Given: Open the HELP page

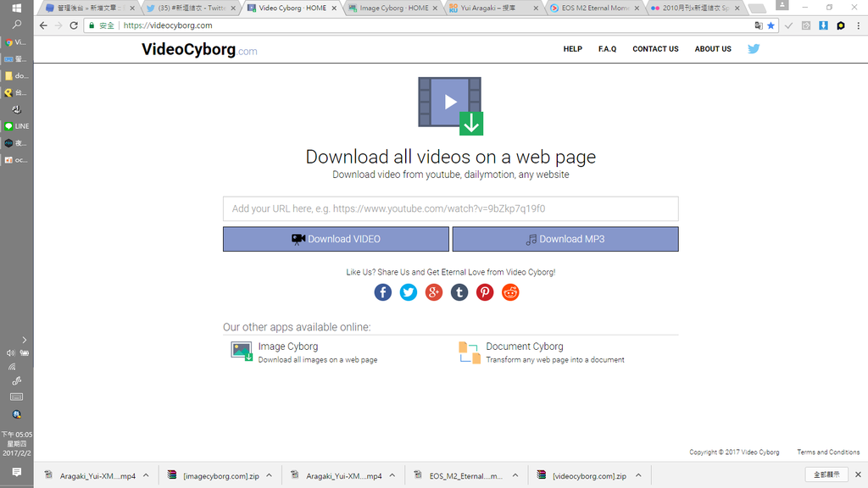Looking at the screenshot, I should (572, 49).
